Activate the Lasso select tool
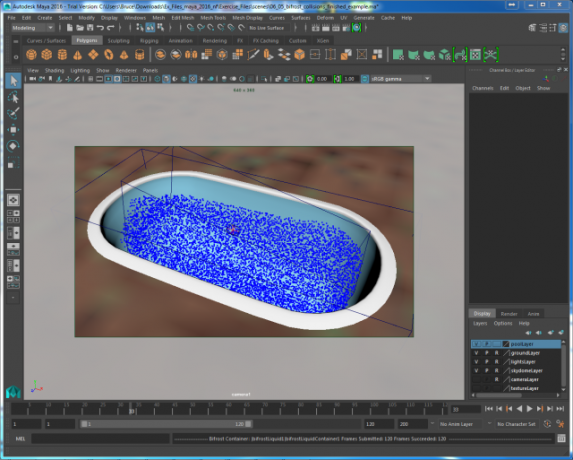573x460 pixels. (x=13, y=97)
